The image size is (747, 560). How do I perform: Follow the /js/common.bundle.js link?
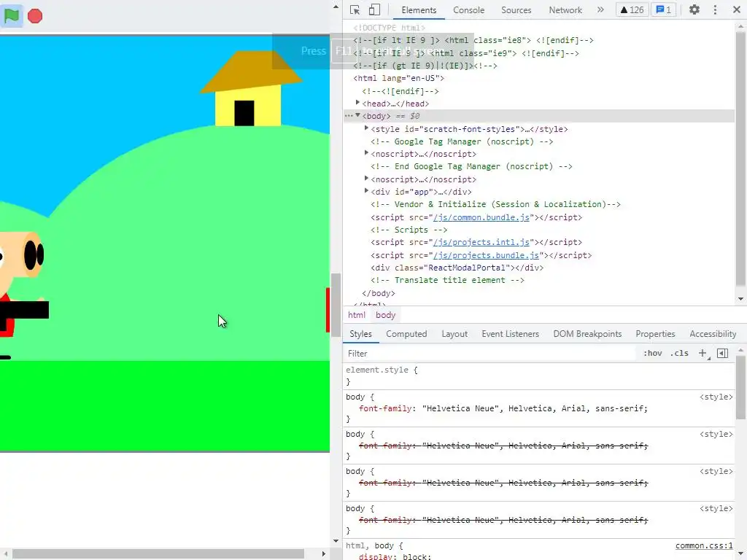pyautogui.click(x=481, y=217)
